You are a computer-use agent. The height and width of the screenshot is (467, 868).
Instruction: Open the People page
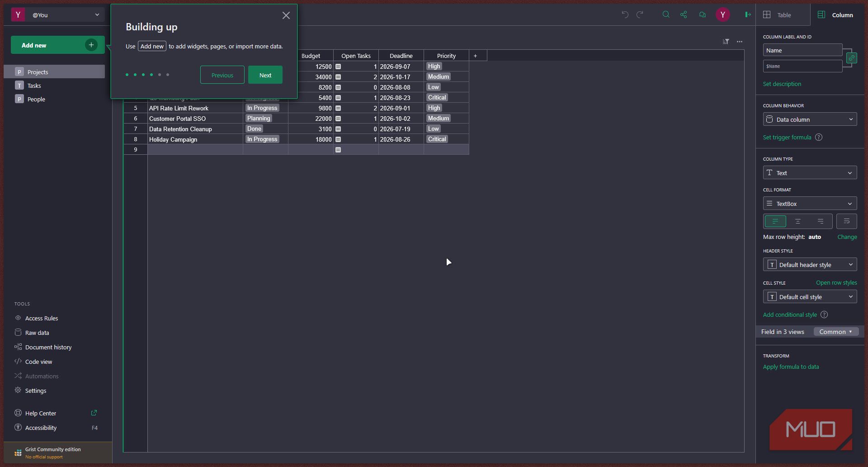click(x=54, y=99)
